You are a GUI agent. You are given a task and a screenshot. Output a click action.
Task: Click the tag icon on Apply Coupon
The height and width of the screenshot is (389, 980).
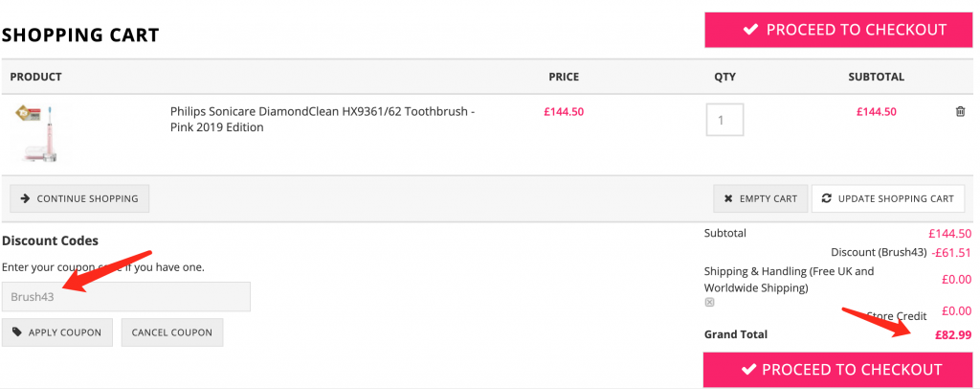pos(17,332)
